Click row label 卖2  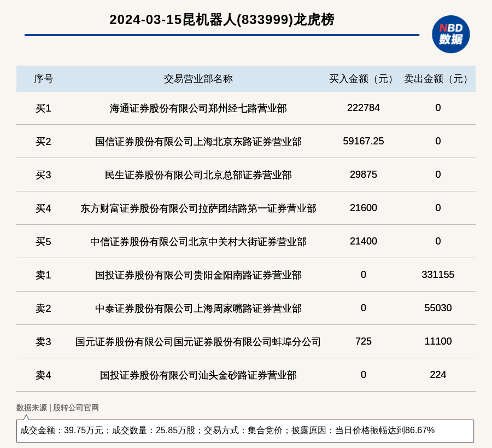pyautogui.click(x=43, y=309)
